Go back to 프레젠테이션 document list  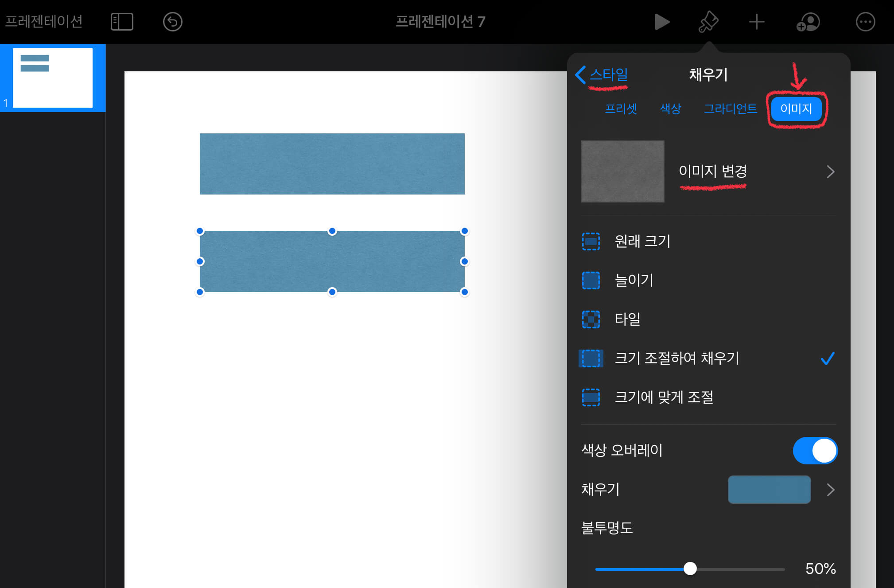click(43, 21)
